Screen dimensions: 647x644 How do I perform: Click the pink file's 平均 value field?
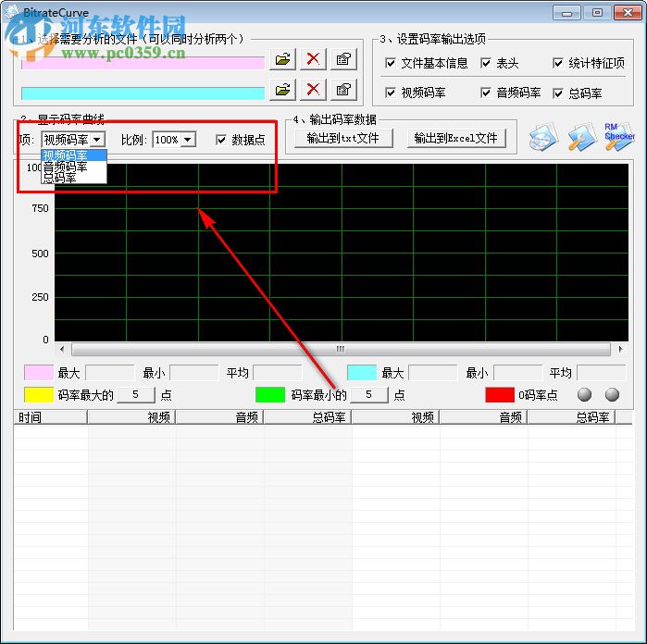click(278, 373)
